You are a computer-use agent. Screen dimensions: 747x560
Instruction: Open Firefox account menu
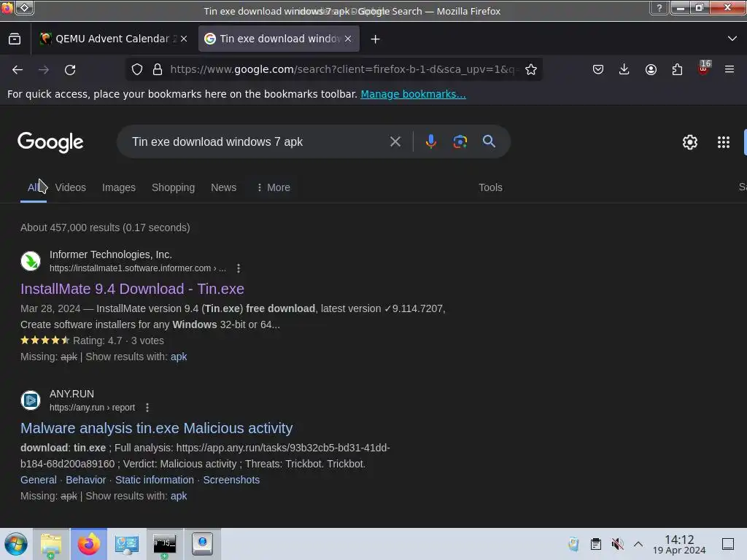[651, 69]
